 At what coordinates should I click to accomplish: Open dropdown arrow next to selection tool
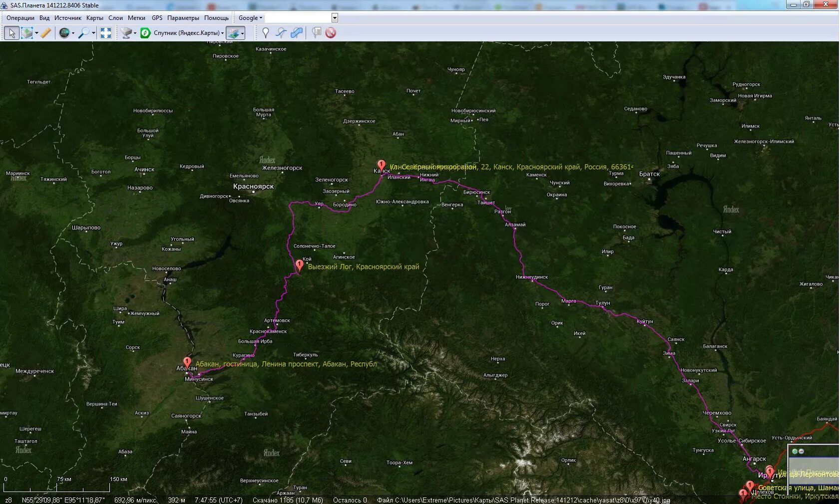pyautogui.click(x=36, y=33)
